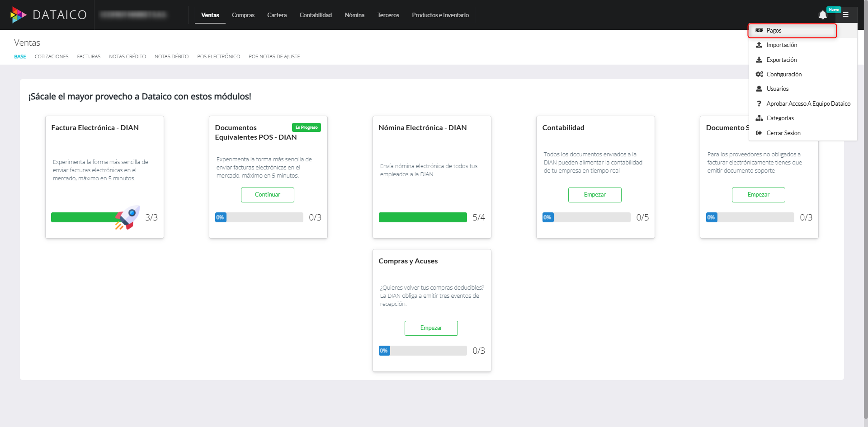Click the question mark icon beside Aprobar Acceso
The image size is (868, 427).
coord(759,103)
